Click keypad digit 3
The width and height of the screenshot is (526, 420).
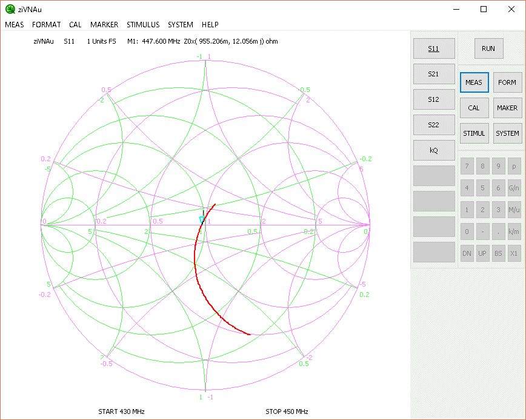tap(499, 210)
